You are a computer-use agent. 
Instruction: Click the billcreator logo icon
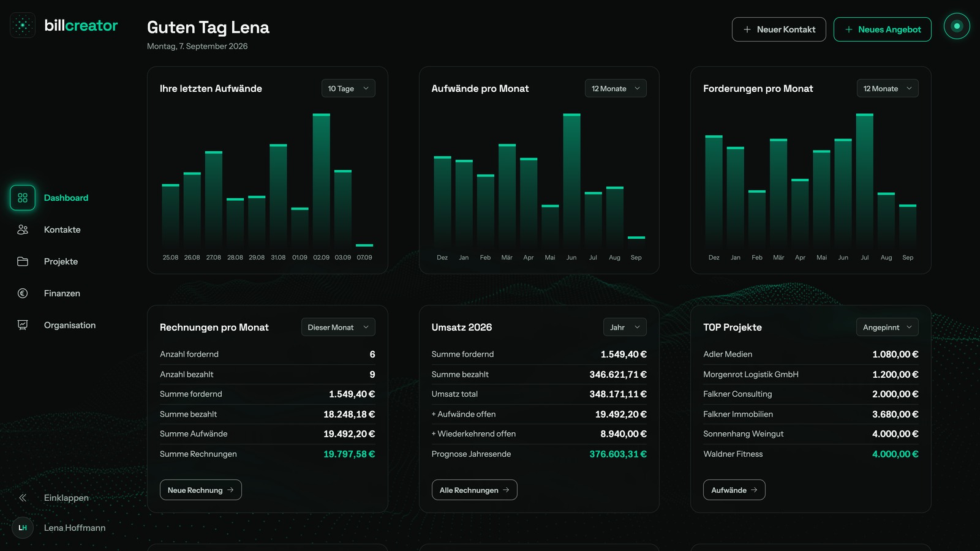(23, 25)
